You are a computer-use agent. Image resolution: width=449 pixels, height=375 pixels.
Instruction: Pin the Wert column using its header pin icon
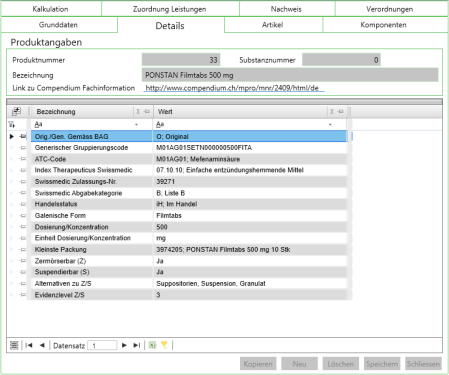coord(340,112)
